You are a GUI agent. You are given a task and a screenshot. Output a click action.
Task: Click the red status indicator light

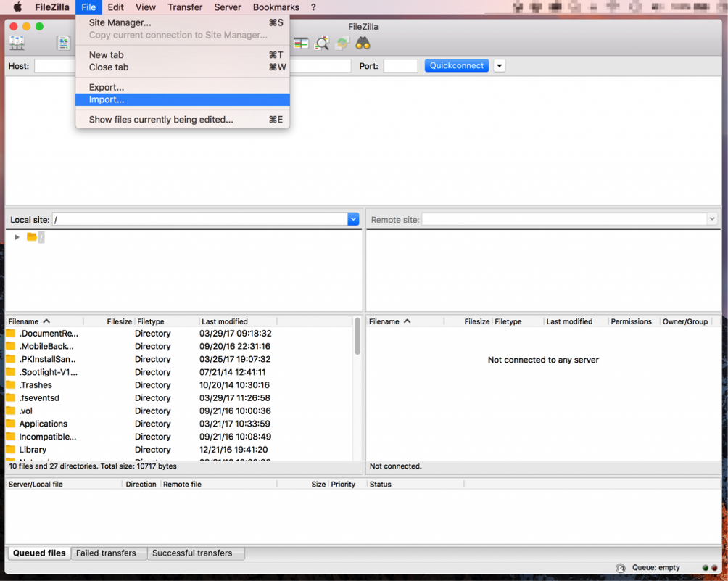(x=714, y=567)
